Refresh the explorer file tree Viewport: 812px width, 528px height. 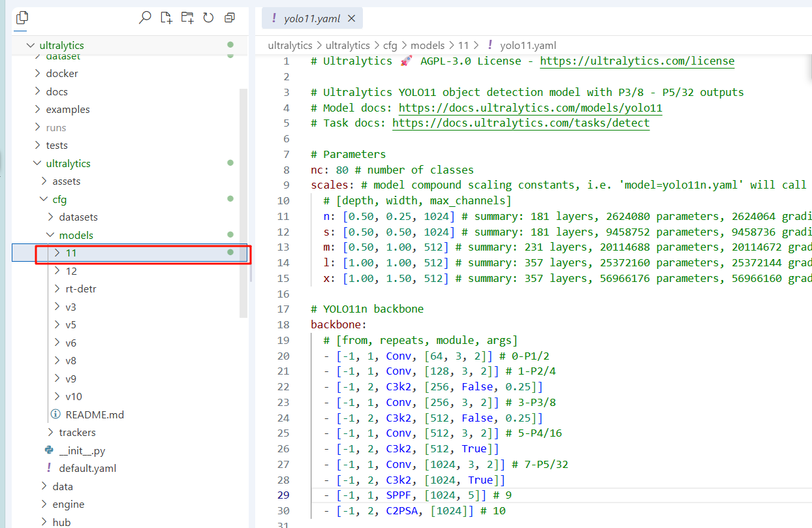tap(208, 18)
